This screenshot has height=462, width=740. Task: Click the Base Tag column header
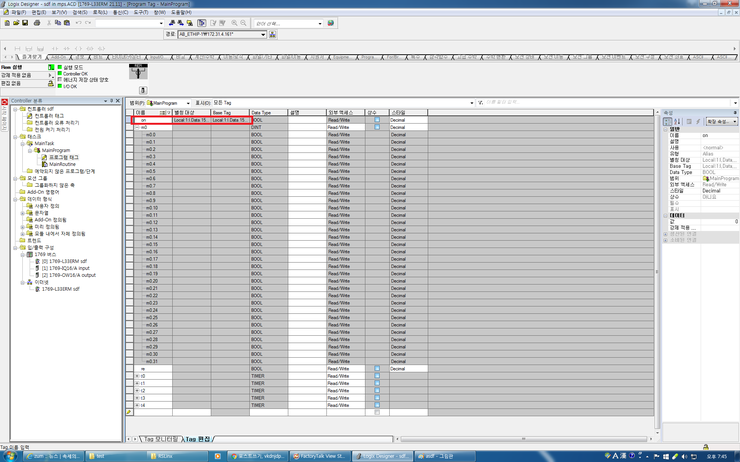(230, 113)
